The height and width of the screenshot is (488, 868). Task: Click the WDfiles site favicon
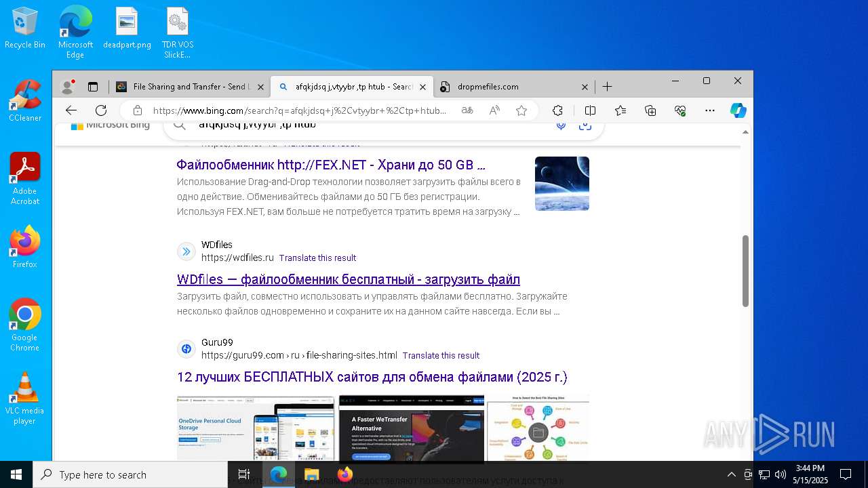point(186,251)
